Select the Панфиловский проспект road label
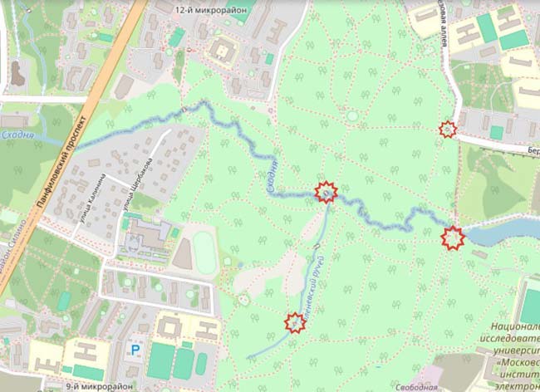This screenshot has height=392, width=540. click(x=61, y=163)
